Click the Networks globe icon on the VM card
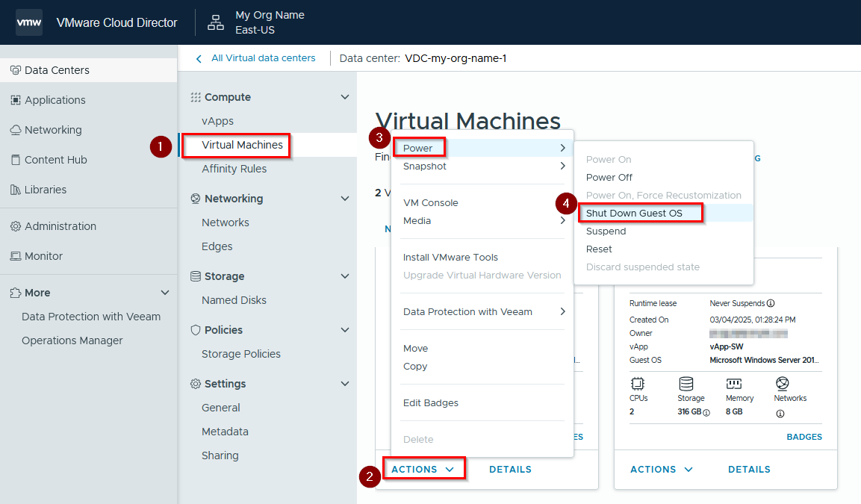This screenshot has height=504, width=861. pyautogui.click(x=783, y=383)
